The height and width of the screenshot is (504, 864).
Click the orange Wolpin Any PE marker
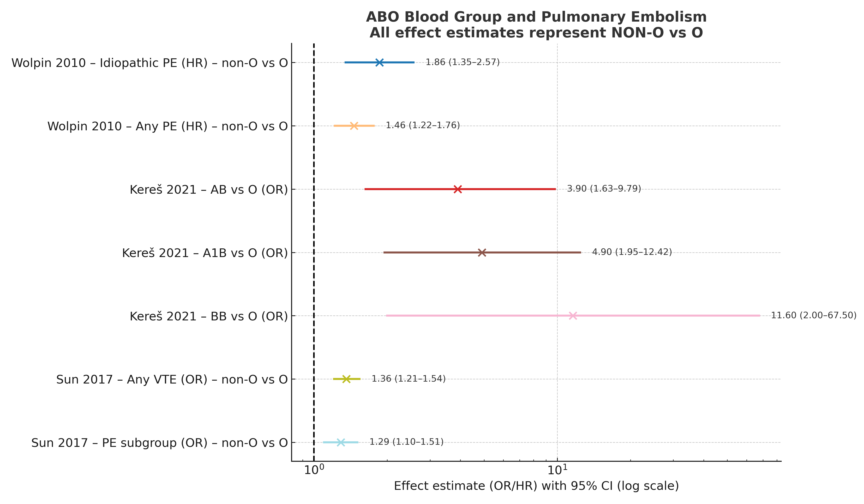click(354, 126)
